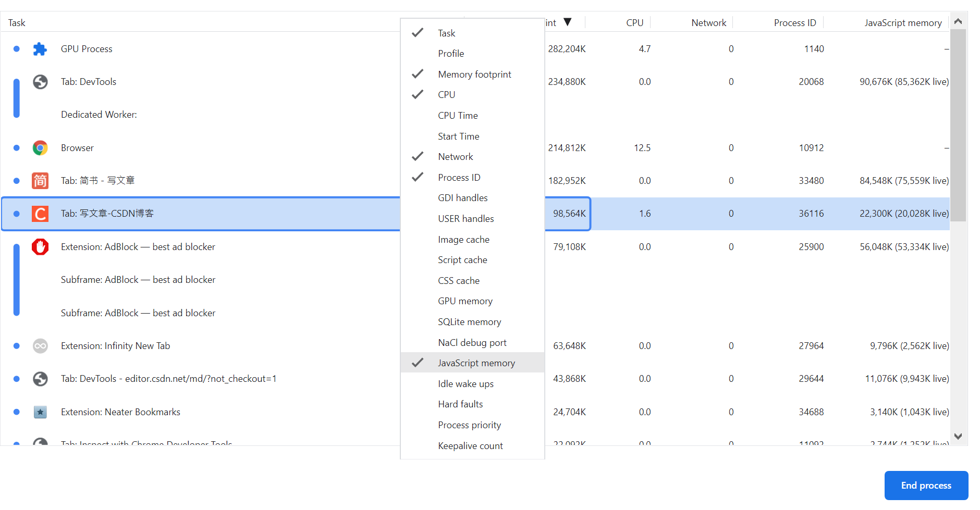This screenshot has width=980, height=510.
Task: Click the vertical scrollbar thumb
Action: (958, 125)
